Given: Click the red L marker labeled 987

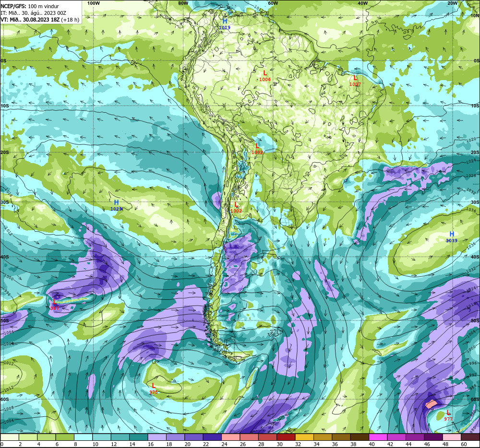Looking at the screenshot, I should pos(55,302).
